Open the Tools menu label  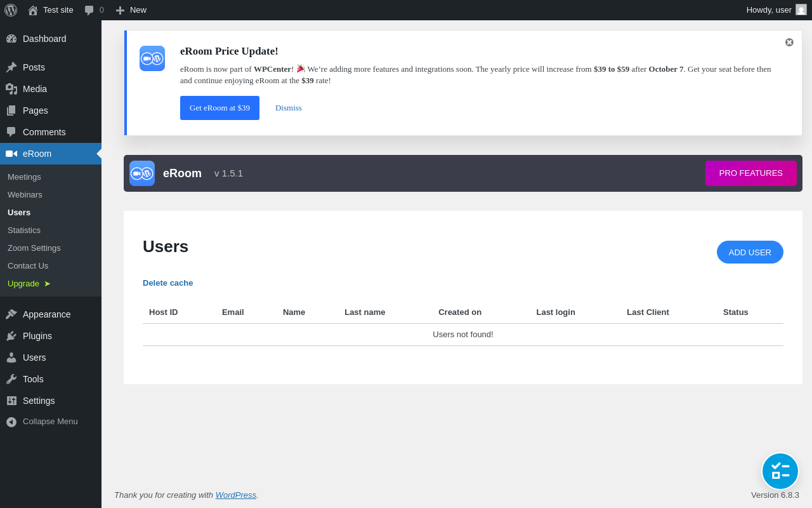(33, 379)
